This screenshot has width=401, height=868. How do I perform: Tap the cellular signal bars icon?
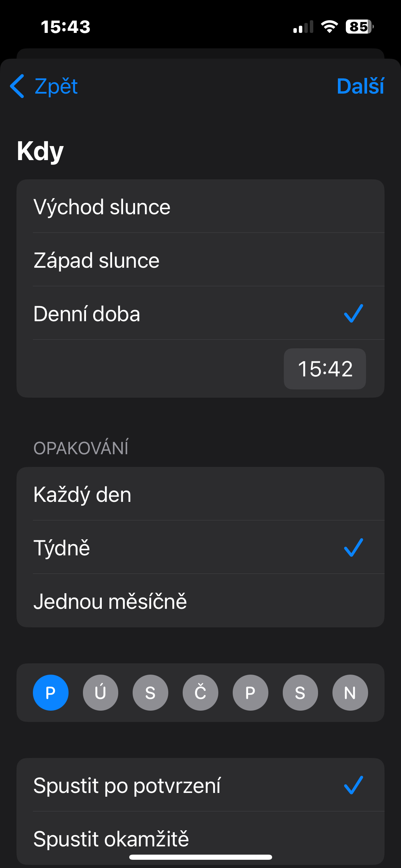[303, 27]
